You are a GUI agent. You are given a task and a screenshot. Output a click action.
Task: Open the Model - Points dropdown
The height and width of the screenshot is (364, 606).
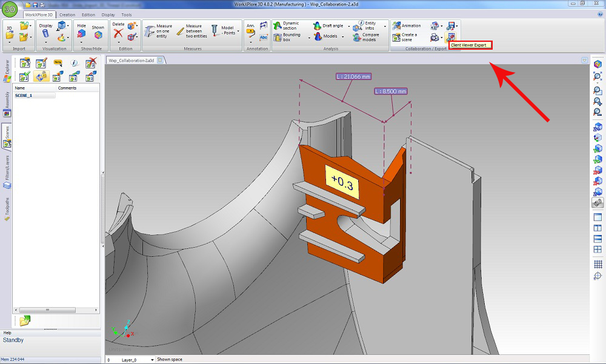pyautogui.click(x=238, y=31)
